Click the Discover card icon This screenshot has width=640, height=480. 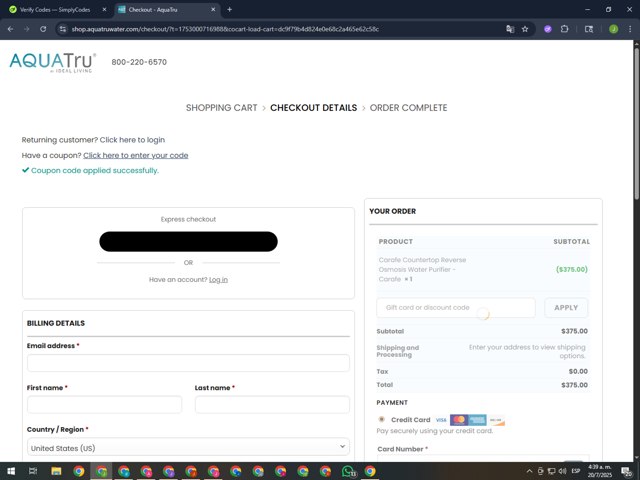tap(496, 420)
